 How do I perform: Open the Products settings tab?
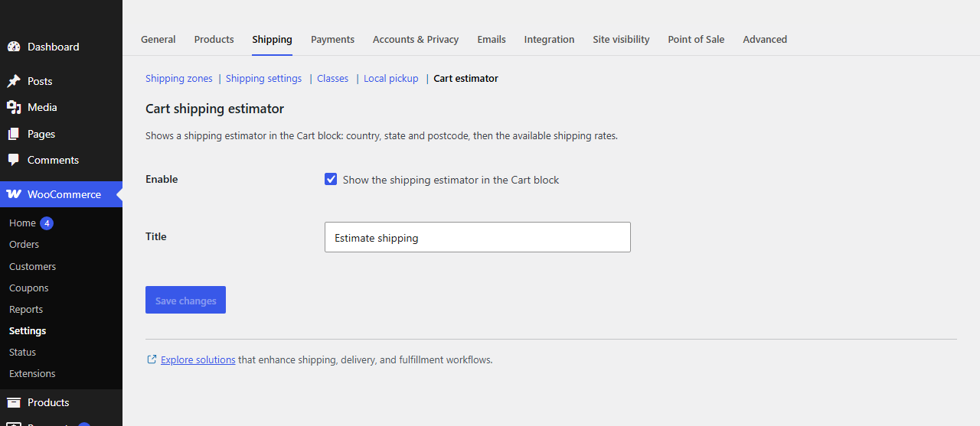click(x=214, y=39)
